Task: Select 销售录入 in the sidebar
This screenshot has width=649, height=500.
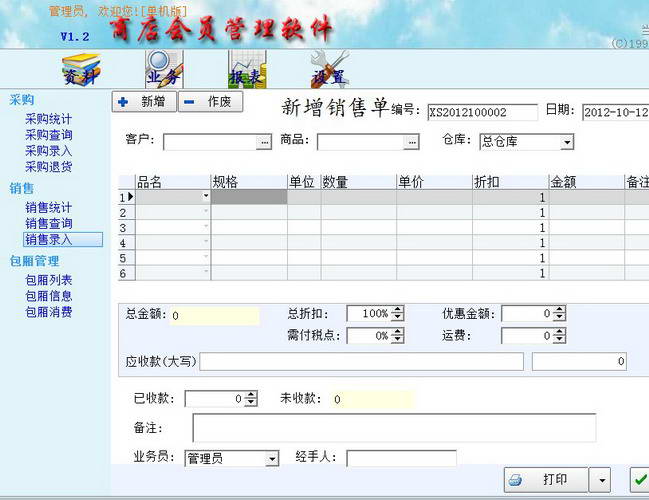Action: click(x=63, y=239)
